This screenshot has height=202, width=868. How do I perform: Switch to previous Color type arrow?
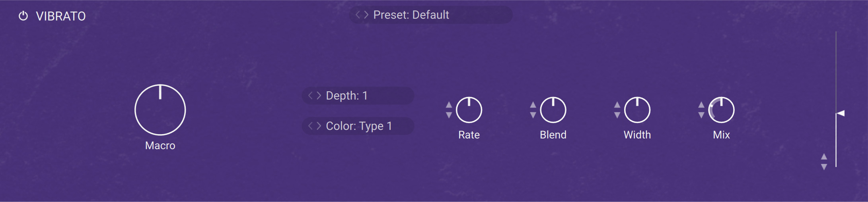pos(311,126)
